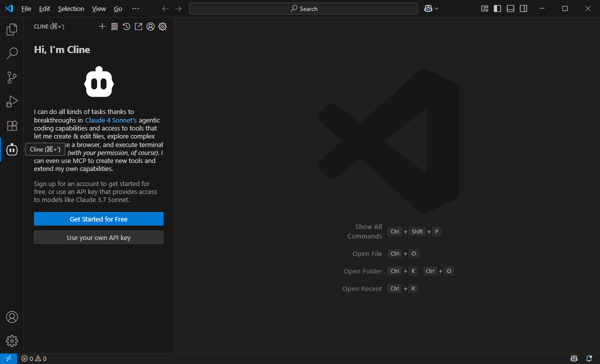Open the Go menu
The image size is (600, 364).
118,8
